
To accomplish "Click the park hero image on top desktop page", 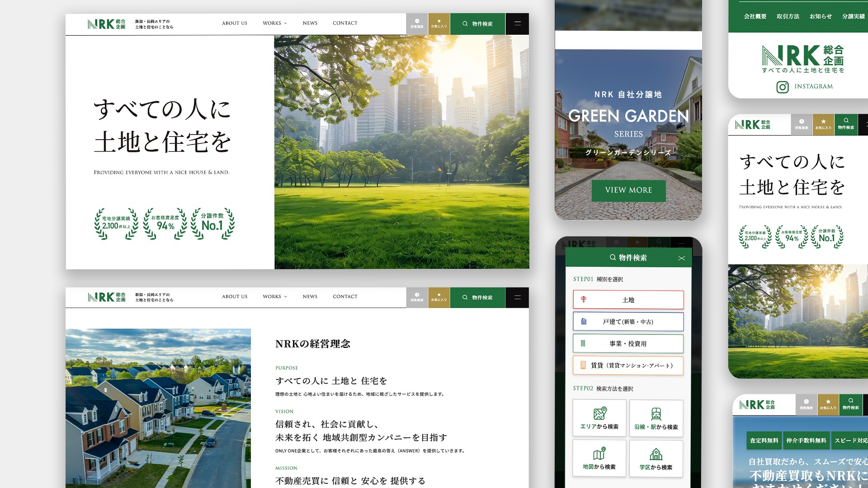I will (x=401, y=152).
